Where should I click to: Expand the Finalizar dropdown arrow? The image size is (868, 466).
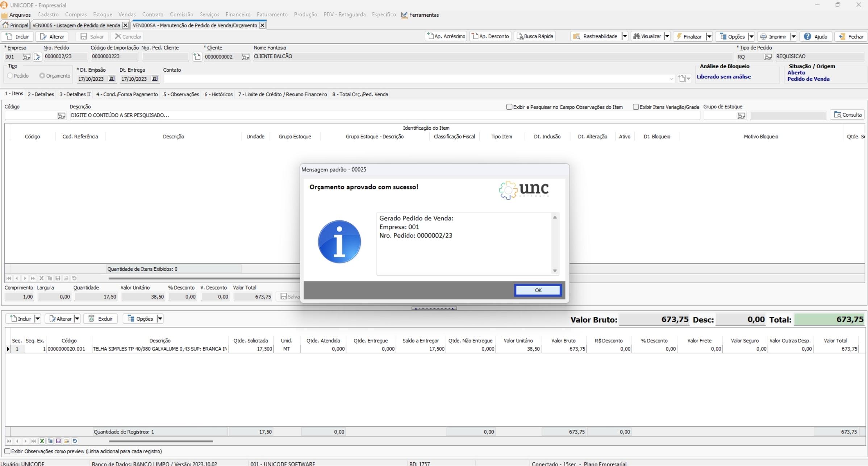point(709,37)
